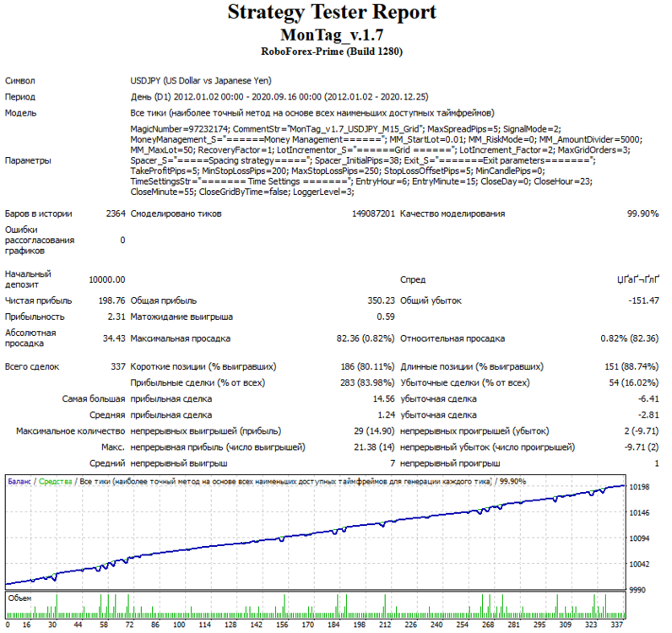Viewport: 672px width, 633px height.
Task: Click Качество моделирования value 99.90%
Action: pos(642,214)
